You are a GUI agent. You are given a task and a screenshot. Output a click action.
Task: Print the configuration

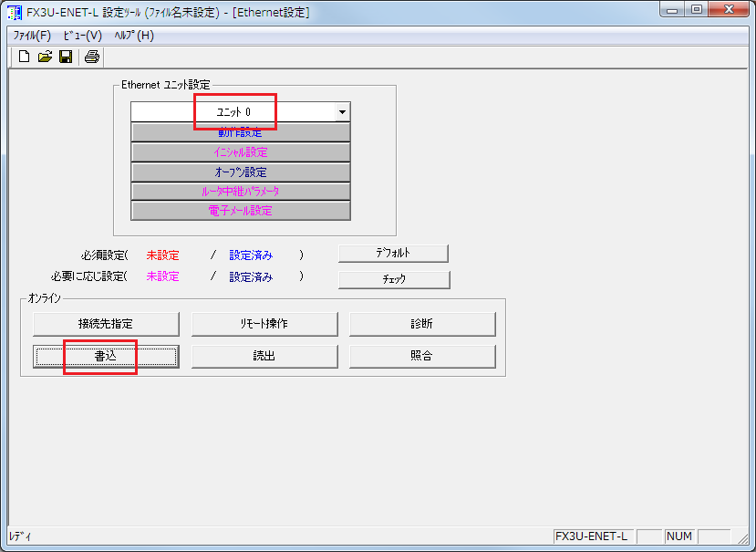click(x=91, y=56)
